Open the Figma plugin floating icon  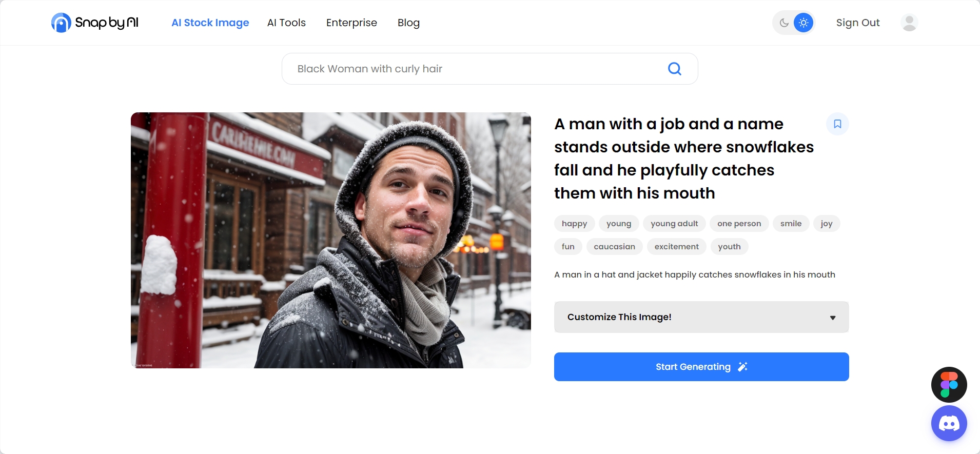point(949,385)
